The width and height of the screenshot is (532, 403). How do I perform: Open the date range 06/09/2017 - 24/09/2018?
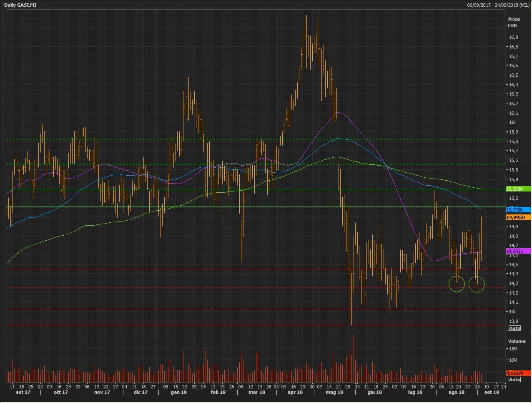click(x=498, y=5)
